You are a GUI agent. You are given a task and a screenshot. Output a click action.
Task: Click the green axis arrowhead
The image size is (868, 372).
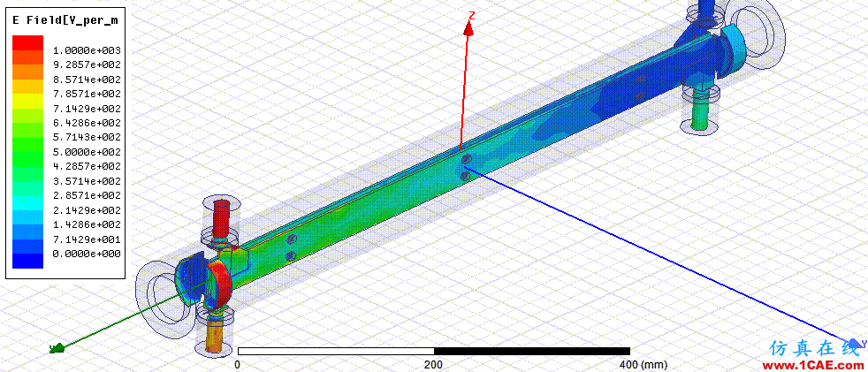[x=57, y=348]
